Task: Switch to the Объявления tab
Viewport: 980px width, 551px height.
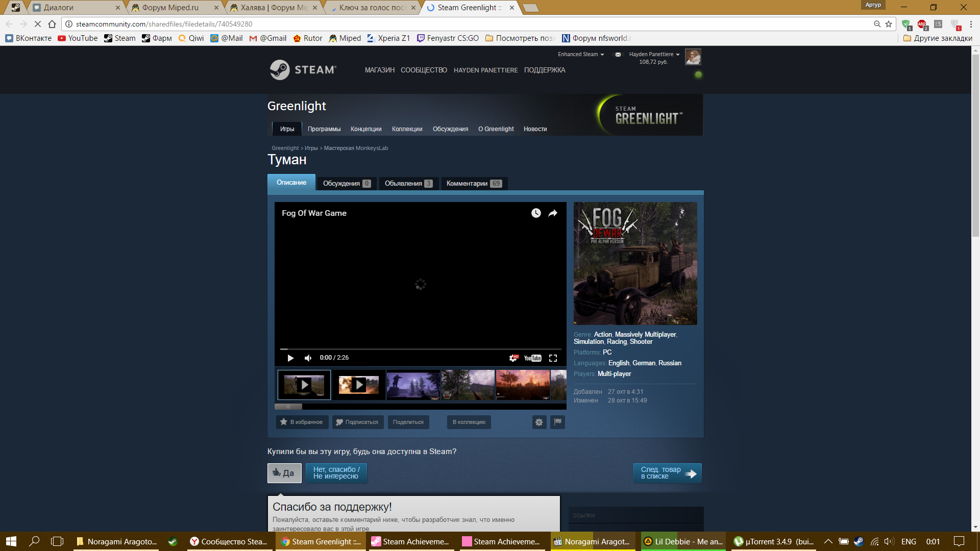Action: click(408, 184)
